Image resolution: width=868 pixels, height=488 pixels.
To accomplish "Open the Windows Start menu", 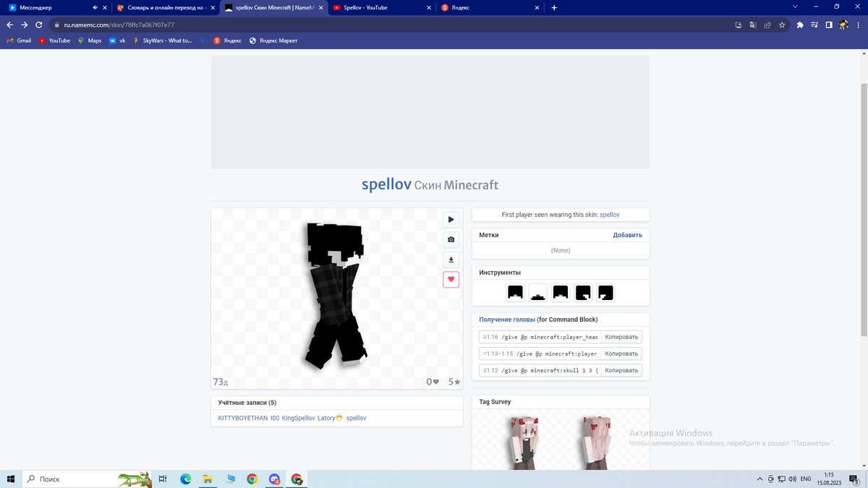I will (11, 479).
